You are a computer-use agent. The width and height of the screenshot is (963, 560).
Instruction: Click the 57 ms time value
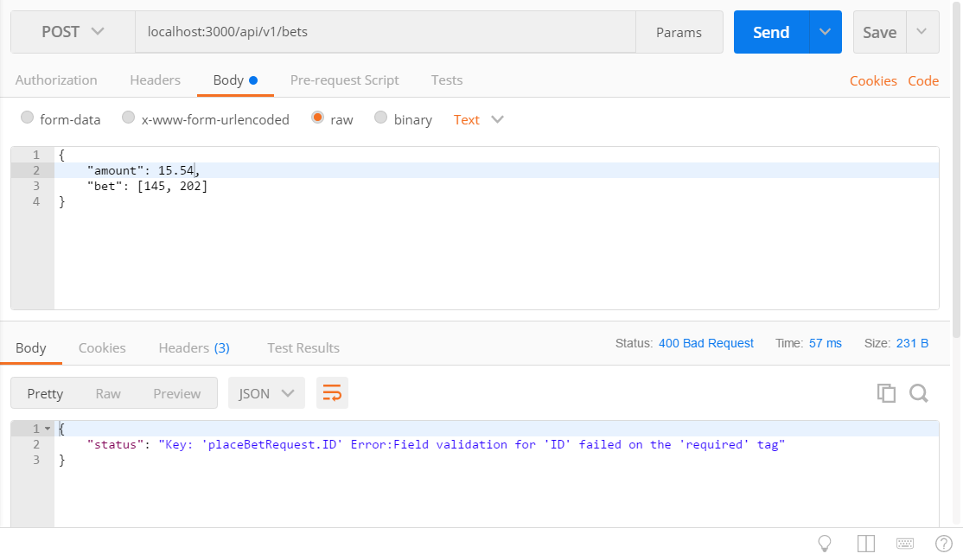click(825, 343)
